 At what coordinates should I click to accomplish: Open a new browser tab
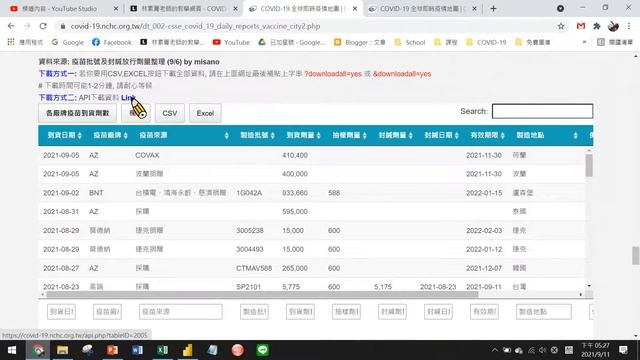pos(493,8)
